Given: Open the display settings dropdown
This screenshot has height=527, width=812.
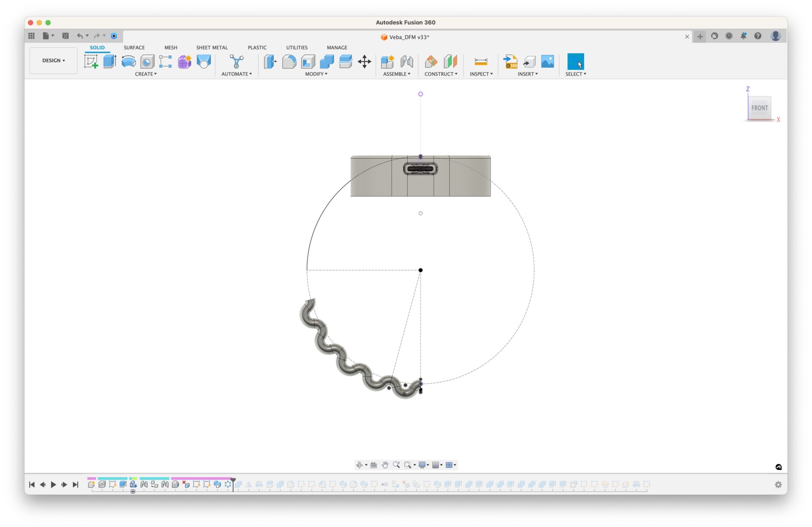Looking at the screenshot, I should tap(424, 465).
